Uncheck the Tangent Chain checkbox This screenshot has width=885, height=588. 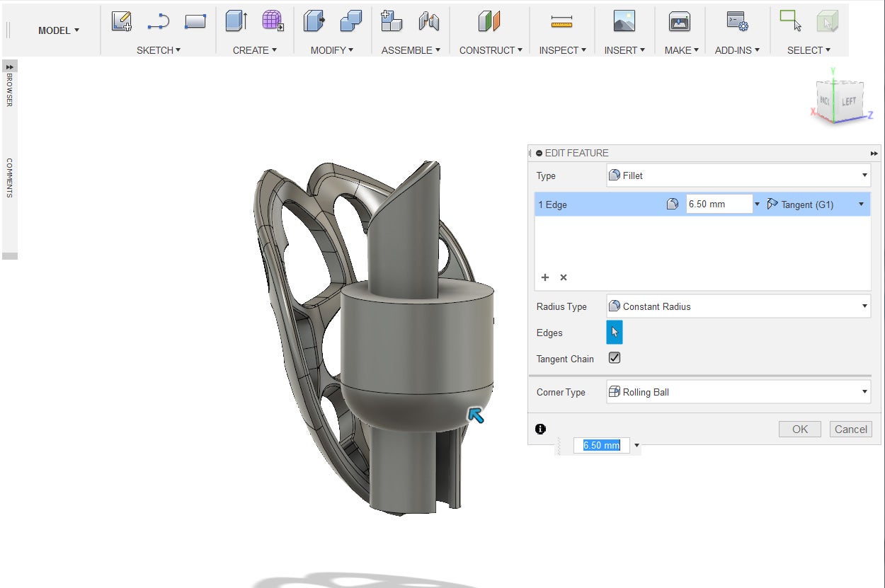click(615, 358)
